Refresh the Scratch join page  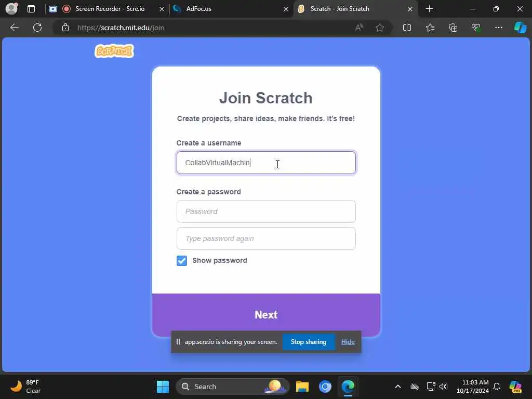click(x=37, y=28)
